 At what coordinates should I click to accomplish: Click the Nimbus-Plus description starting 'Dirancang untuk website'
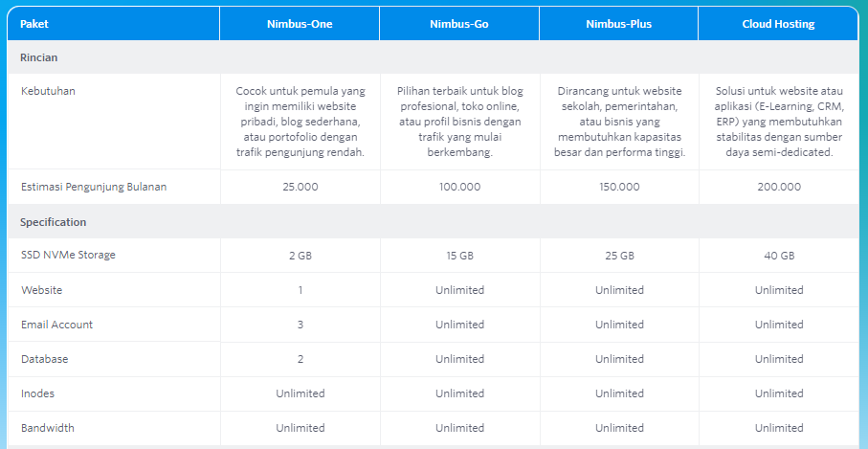click(619, 122)
